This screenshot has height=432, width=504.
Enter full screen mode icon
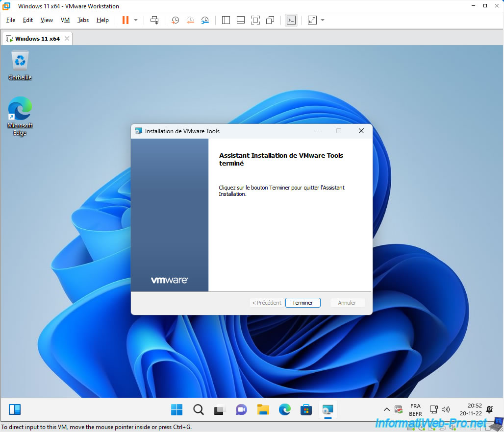coord(255,20)
